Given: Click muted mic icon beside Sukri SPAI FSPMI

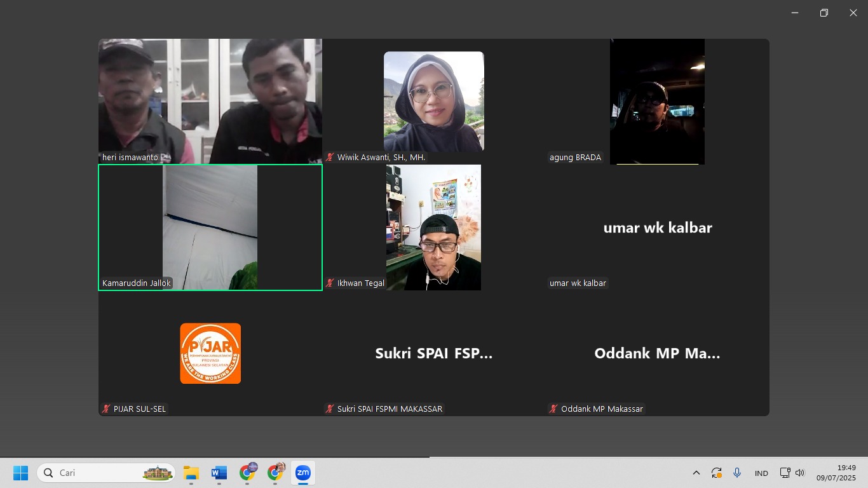Looking at the screenshot, I should (330, 409).
